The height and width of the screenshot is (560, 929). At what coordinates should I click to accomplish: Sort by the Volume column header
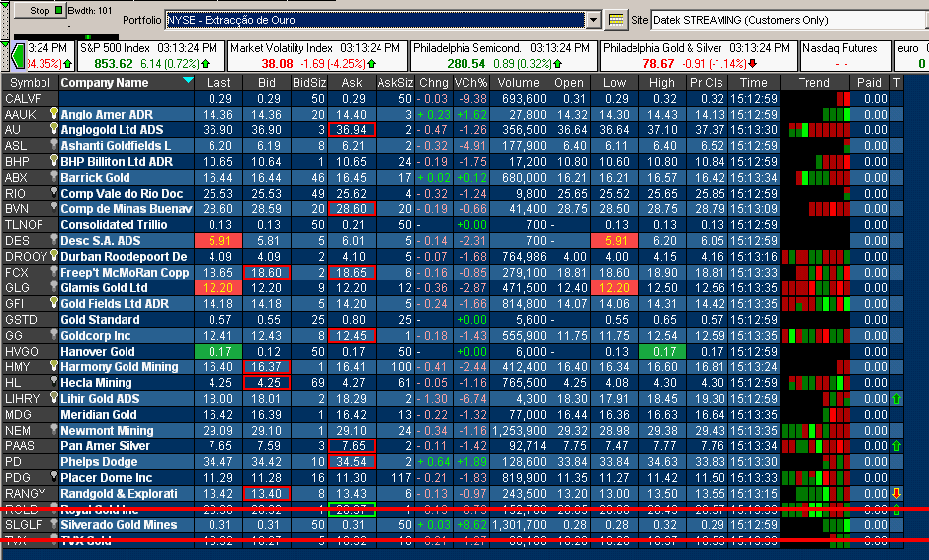pyautogui.click(x=519, y=83)
